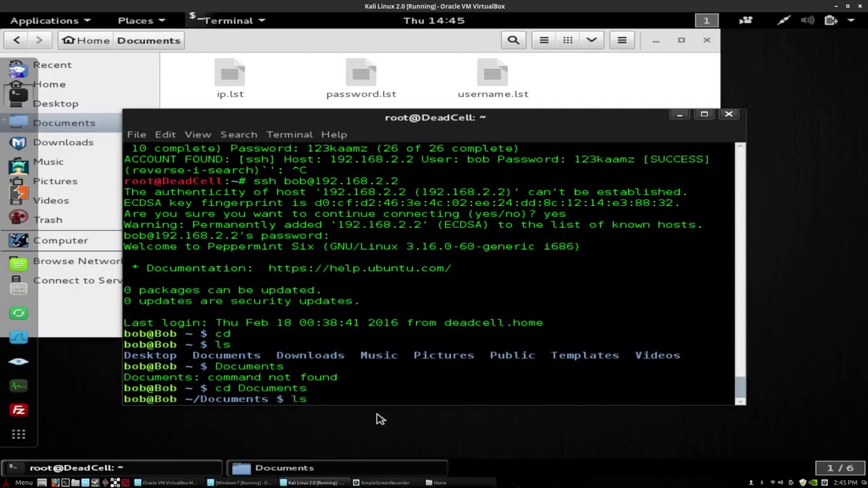Open terminal Edit menu
Image resolution: width=868 pixels, height=488 pixels.
coord(165,134)
